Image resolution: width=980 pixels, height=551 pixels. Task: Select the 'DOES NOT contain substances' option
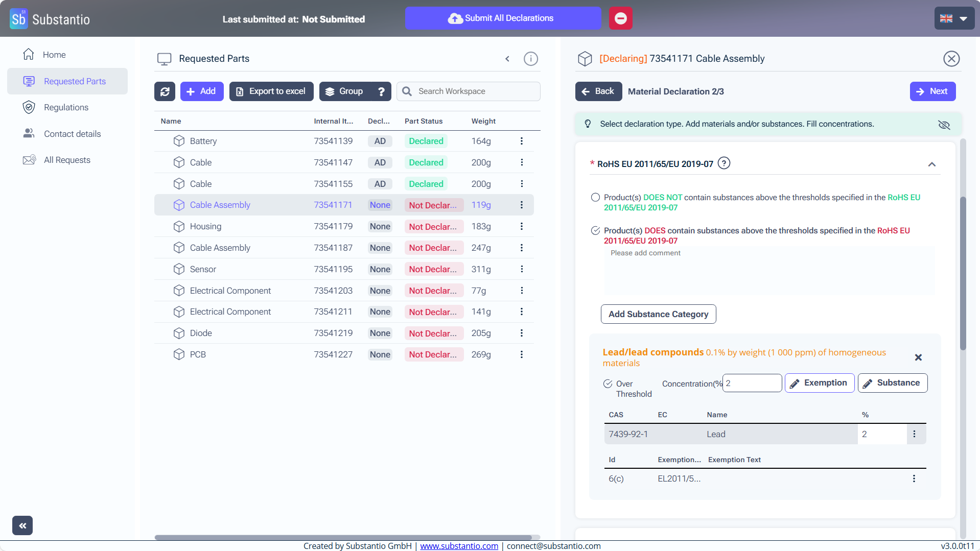click(595, 198)
